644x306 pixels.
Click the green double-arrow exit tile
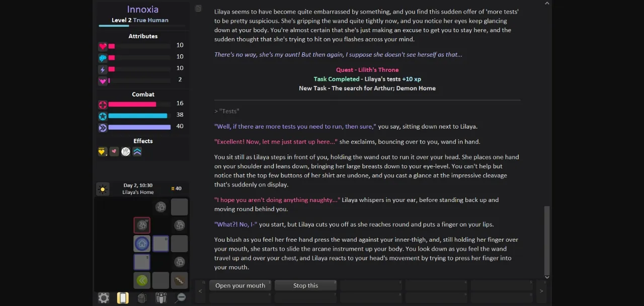[x=142, y=280]
